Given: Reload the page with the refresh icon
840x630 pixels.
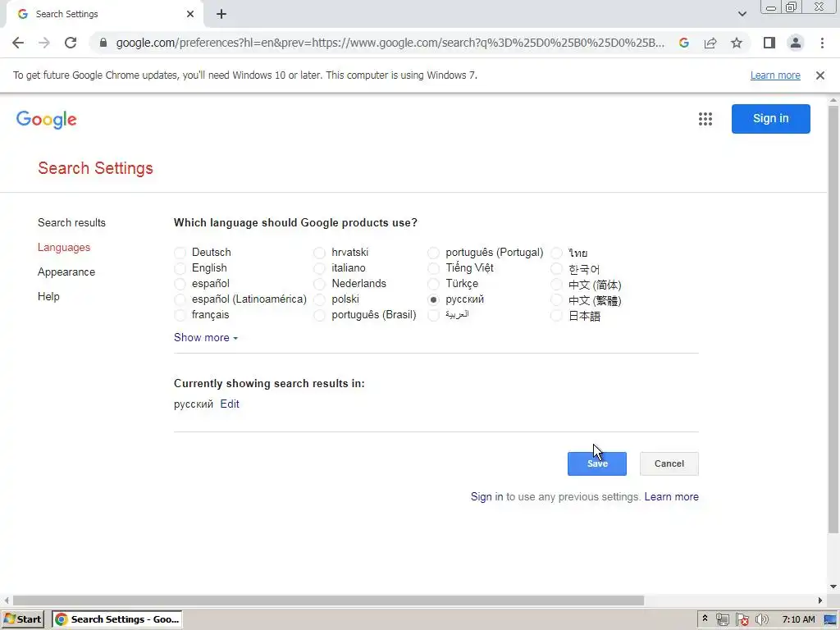Looking at the screenshot, I should [71, 43].
